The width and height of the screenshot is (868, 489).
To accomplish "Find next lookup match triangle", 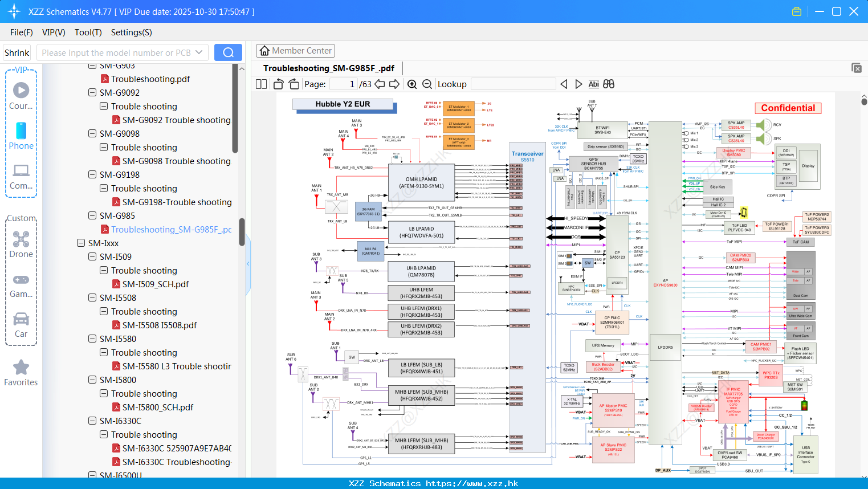I will [x=578, y=84].
